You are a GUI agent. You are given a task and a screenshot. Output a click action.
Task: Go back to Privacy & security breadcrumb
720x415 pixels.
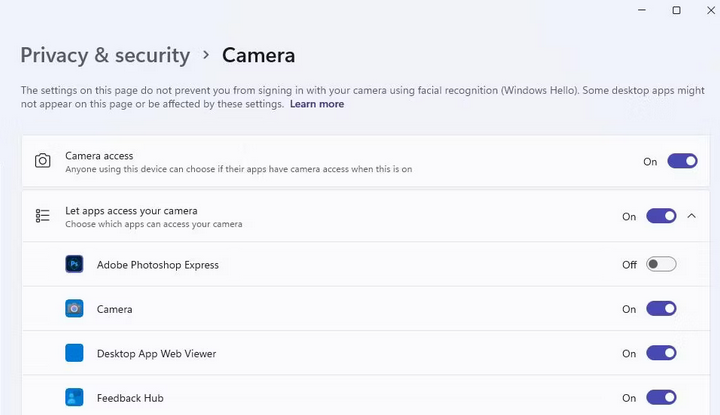105,56
